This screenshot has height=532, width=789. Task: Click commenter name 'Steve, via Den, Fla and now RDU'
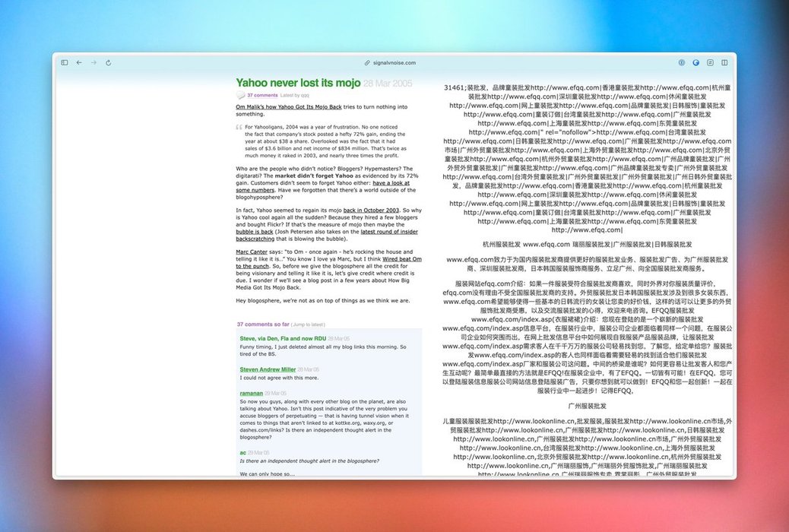click(x=283, y=339)
